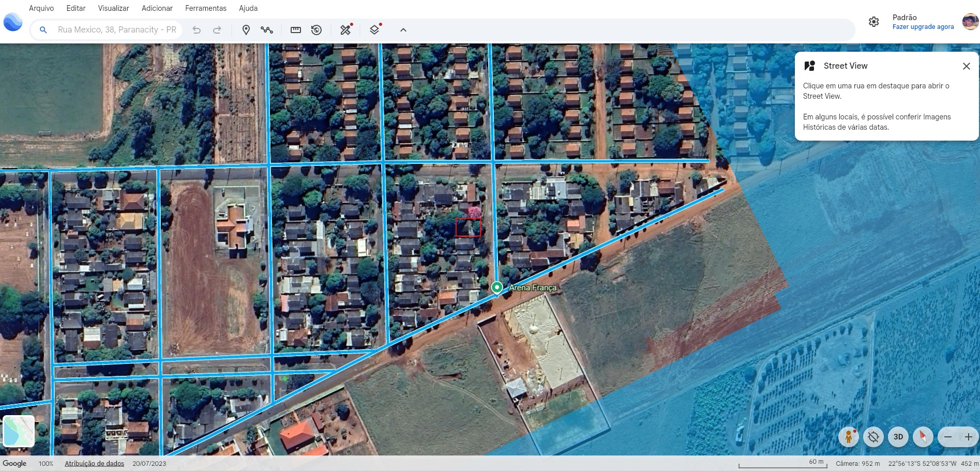Toggle the Street View pegman button
The height and width of the screenshot is (472, 980).
[x=848, y=437]
